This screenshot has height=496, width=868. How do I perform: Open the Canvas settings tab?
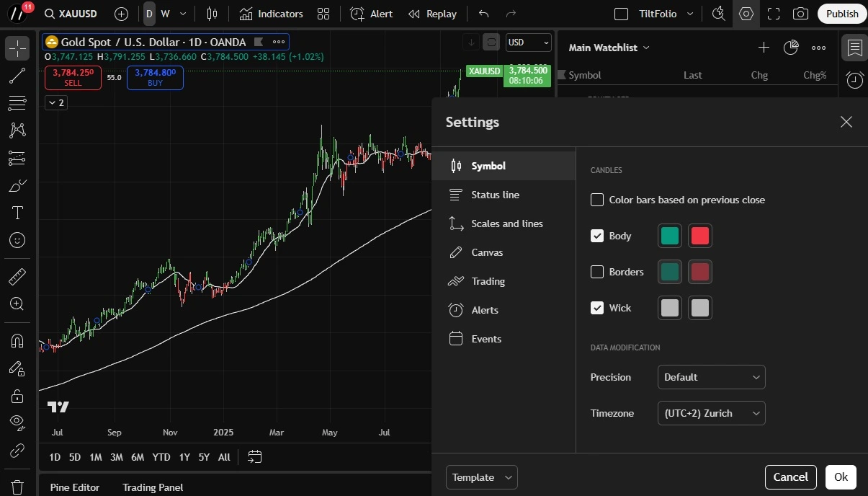point(487,252)
